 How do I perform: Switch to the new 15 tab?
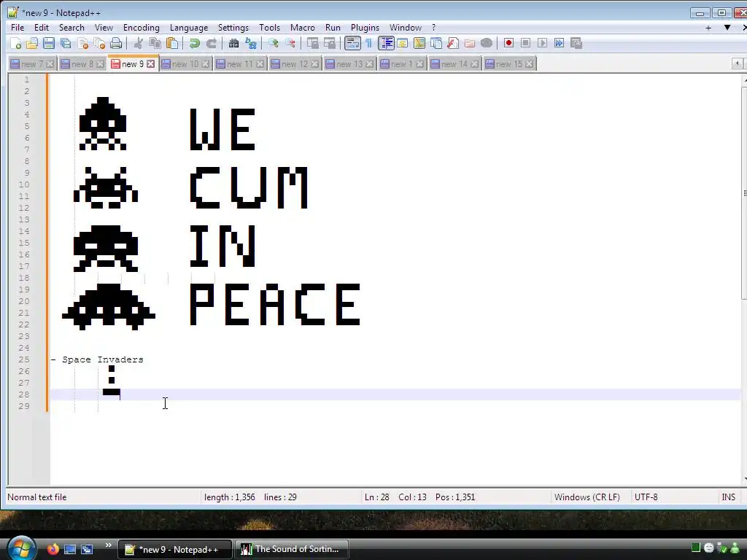[x=509, y=64]
